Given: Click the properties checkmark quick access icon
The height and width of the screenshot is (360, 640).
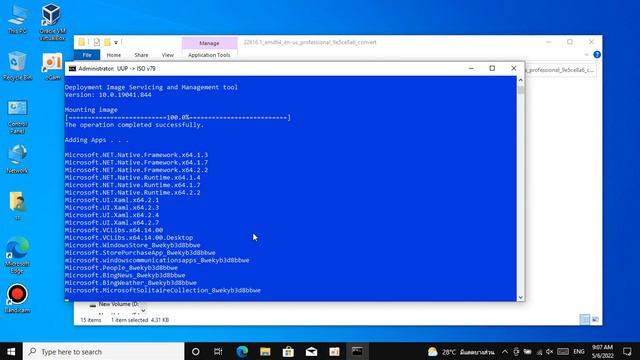Looking at the screenshot, I should pyautogui.click(x=97, y=42).
